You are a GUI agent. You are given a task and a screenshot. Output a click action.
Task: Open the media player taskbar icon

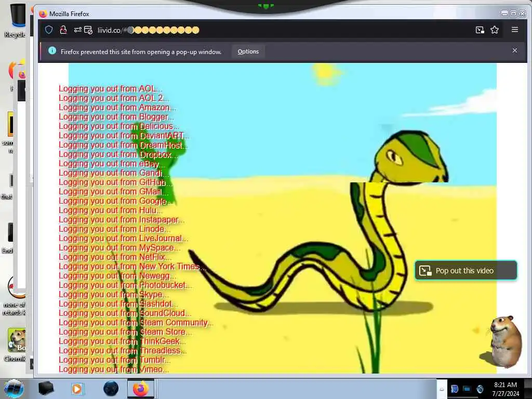click(77, 389)
